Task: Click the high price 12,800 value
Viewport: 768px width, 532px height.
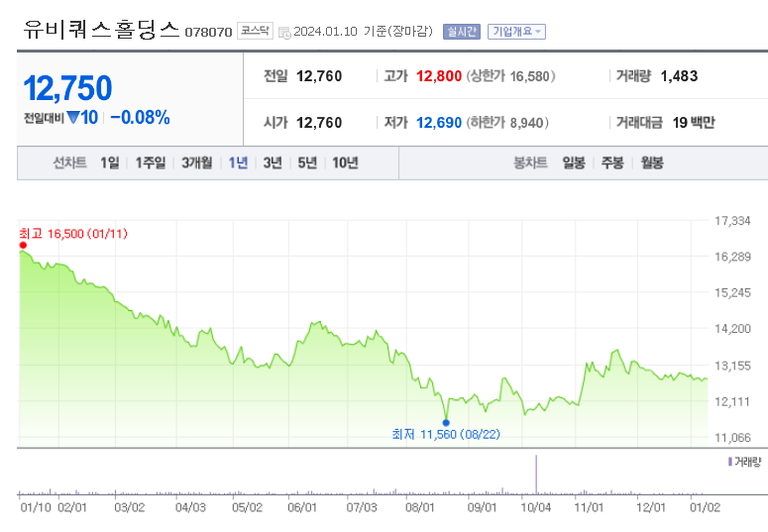Action: (x=439, y=76)
